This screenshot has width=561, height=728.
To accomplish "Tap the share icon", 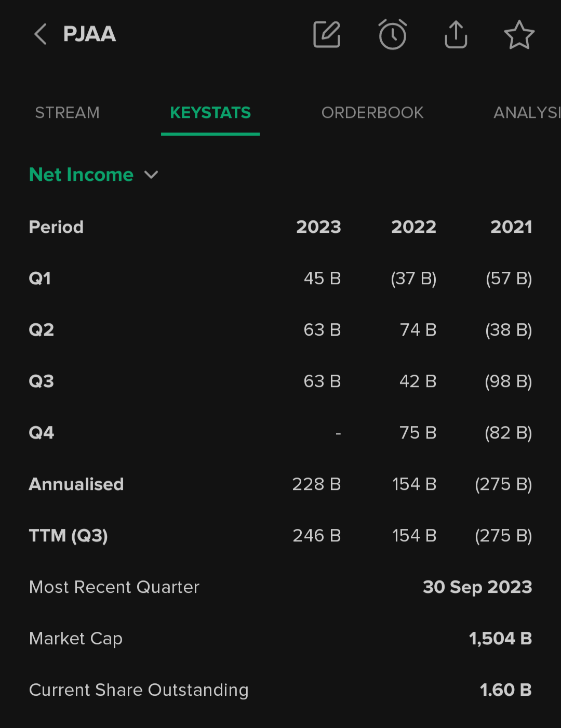I will 456,35.
